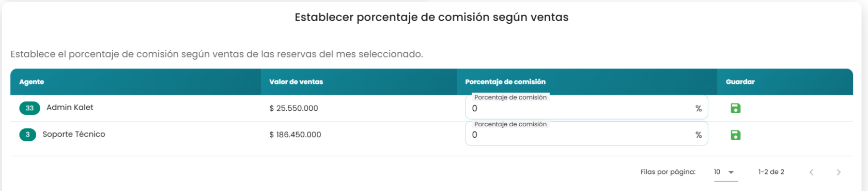The width and height of the screenshot is (868, 191).
Task: Click the Guardar column header
Action: [740, 82]
